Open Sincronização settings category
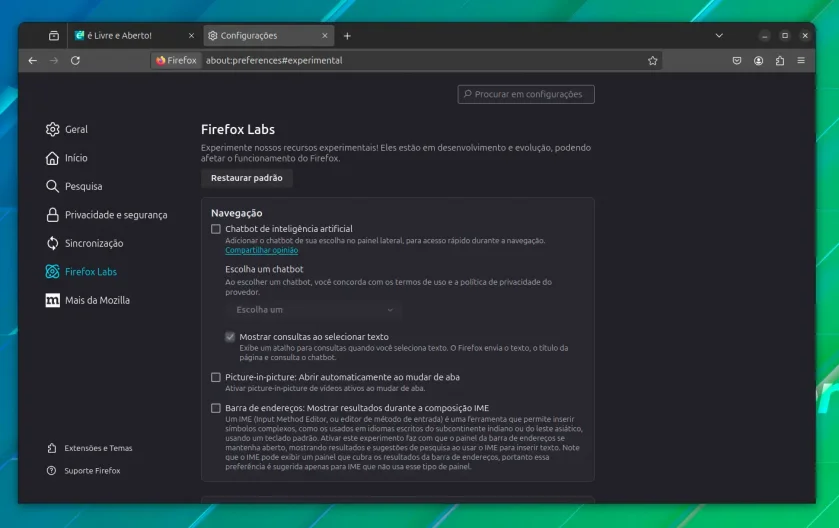Image resolution: width=840 pixels, height=528 pixels. (85, 243)
